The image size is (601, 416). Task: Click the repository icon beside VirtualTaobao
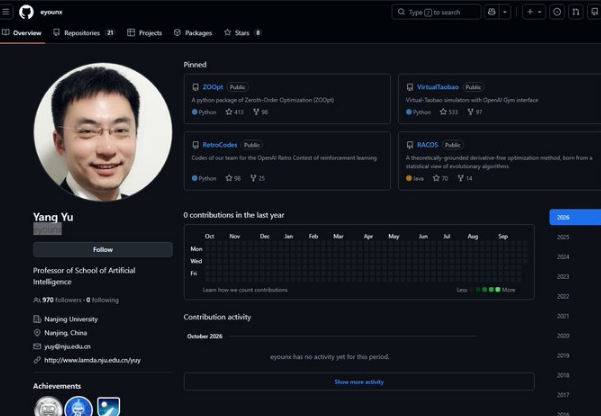click(x=410, y=87)
